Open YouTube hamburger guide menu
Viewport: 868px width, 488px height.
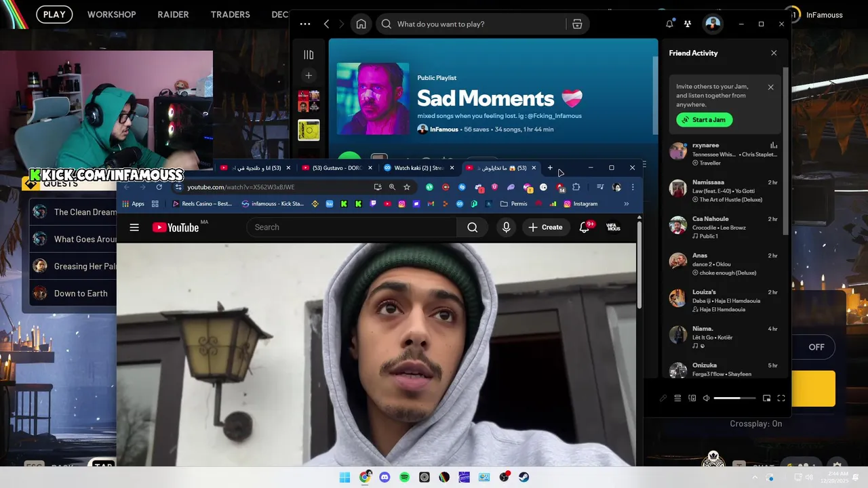(x=134, y=228)
